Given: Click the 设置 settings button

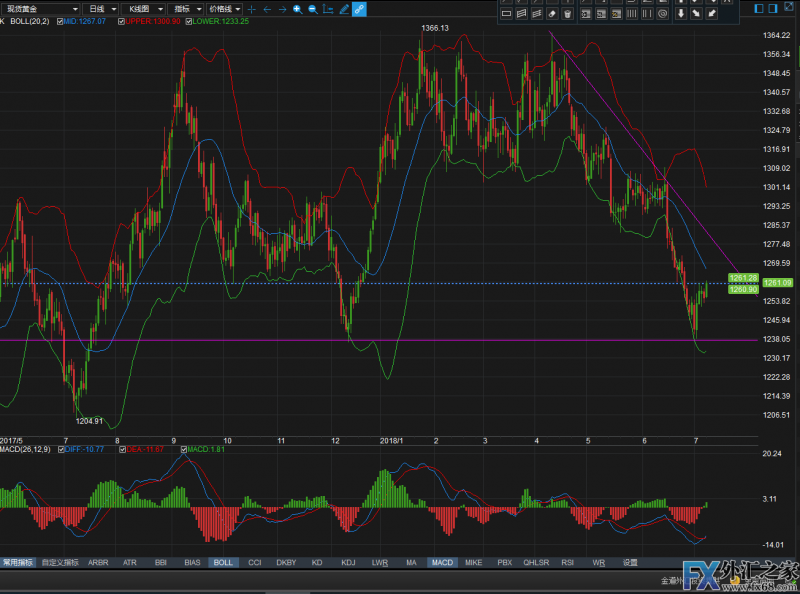Looking at the screenshot, I should tap(629, 563).
